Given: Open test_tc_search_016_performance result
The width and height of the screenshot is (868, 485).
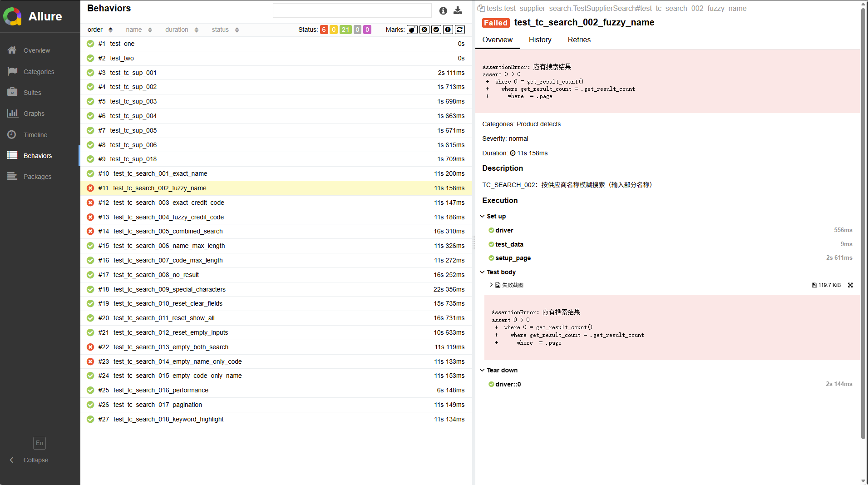Looking at the screenshot, I should 276,390.
